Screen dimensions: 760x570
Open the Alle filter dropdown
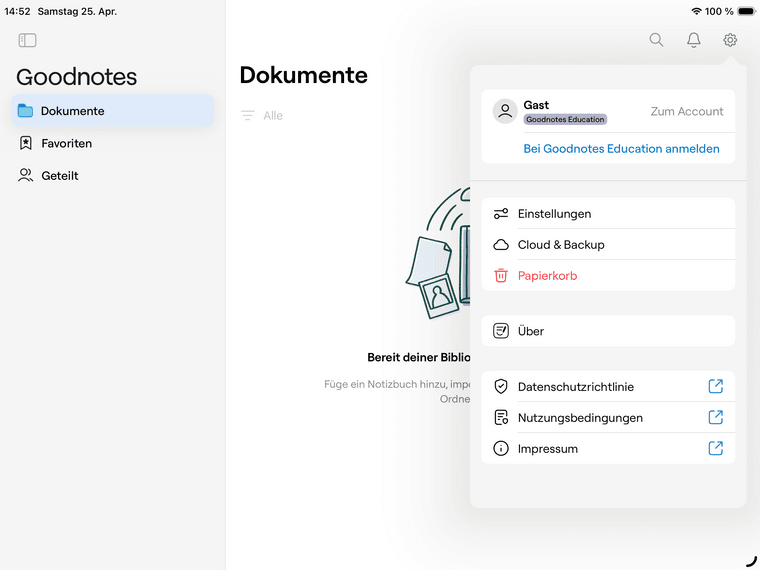pos(262,116)
